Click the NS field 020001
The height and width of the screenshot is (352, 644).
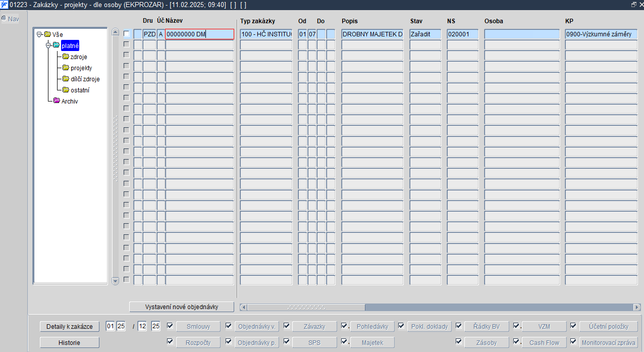coord(462,34)
